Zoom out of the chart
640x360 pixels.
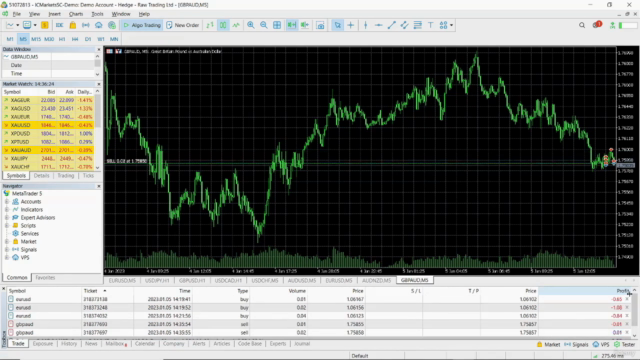(264, 25)
